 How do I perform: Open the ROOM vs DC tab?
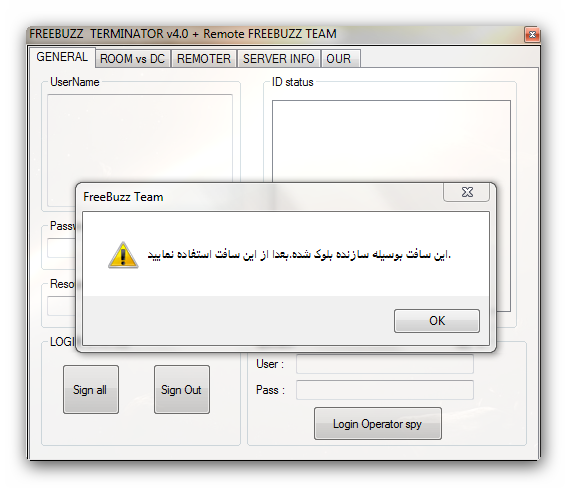(132, 59)
